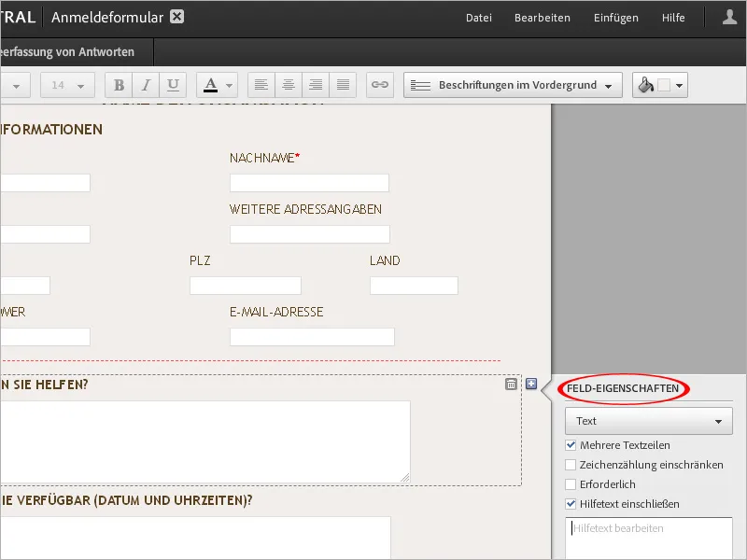Image resolution: width=747 pixels, height=560 pixels.
Task: Uncheck Mehrere Textzeilen
Action: [x=571, y=445]
